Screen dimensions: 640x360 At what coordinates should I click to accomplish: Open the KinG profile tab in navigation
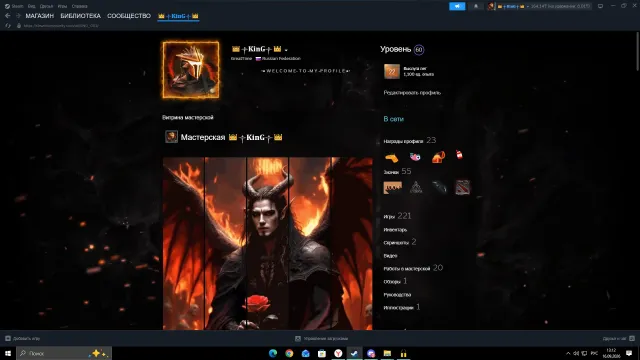click(178, 16)
